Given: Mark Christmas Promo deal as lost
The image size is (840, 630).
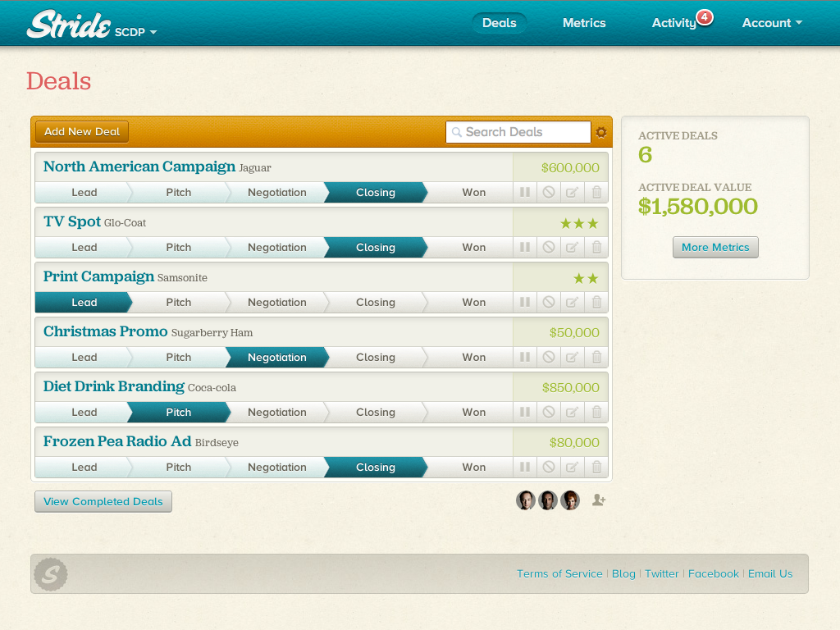Looking at the screenshot, I should (x=549, y=358).
